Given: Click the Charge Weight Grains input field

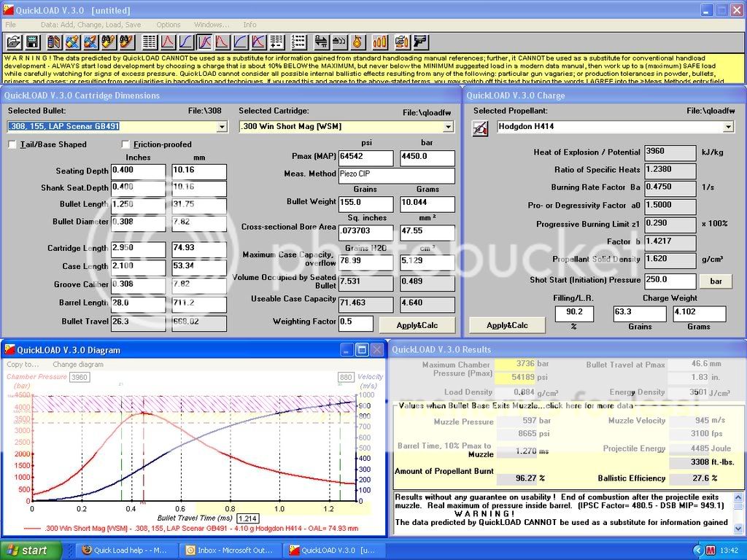Looking at the screenshot, I should 639,314.
